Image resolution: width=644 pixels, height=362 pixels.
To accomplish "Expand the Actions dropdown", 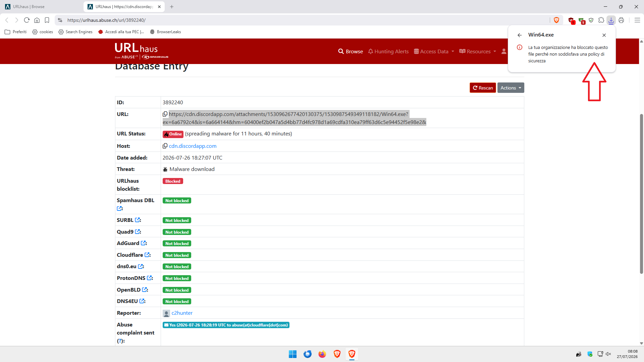I will [x=511, y=88].
